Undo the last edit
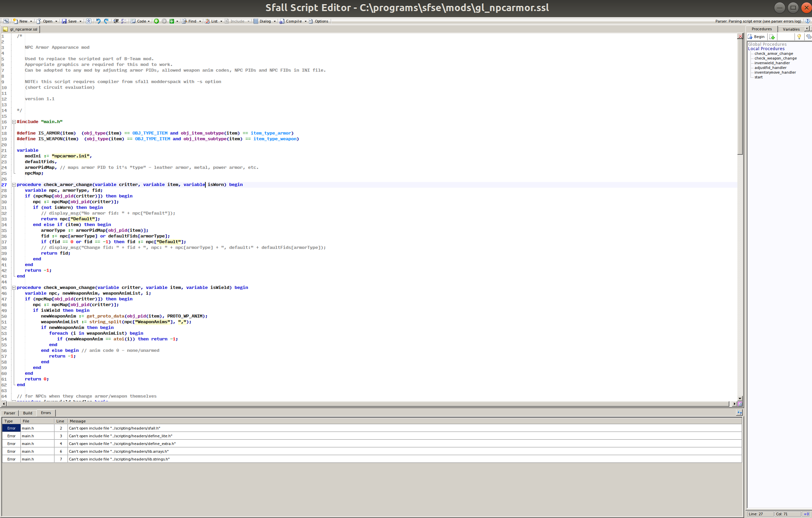 point(98,21)
